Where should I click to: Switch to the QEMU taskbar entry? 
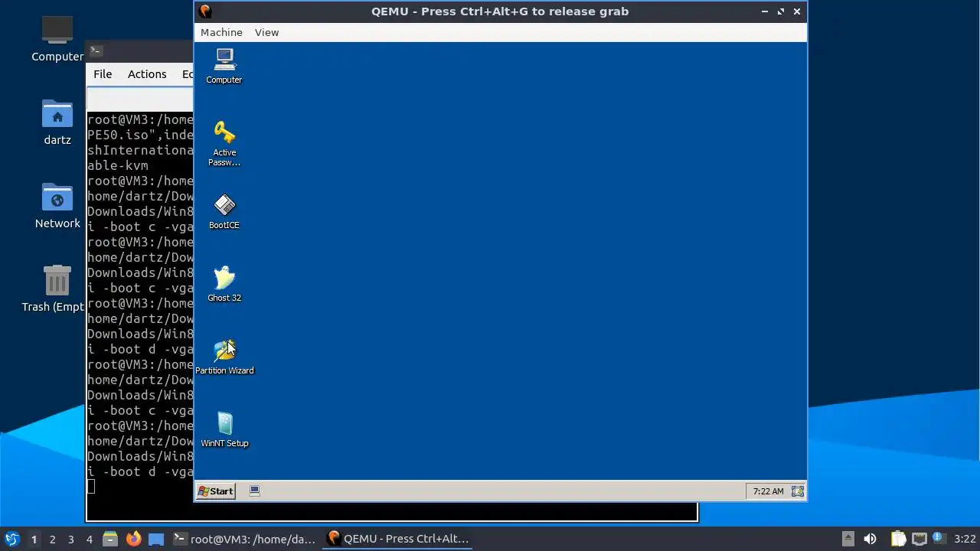click(397, 539)
